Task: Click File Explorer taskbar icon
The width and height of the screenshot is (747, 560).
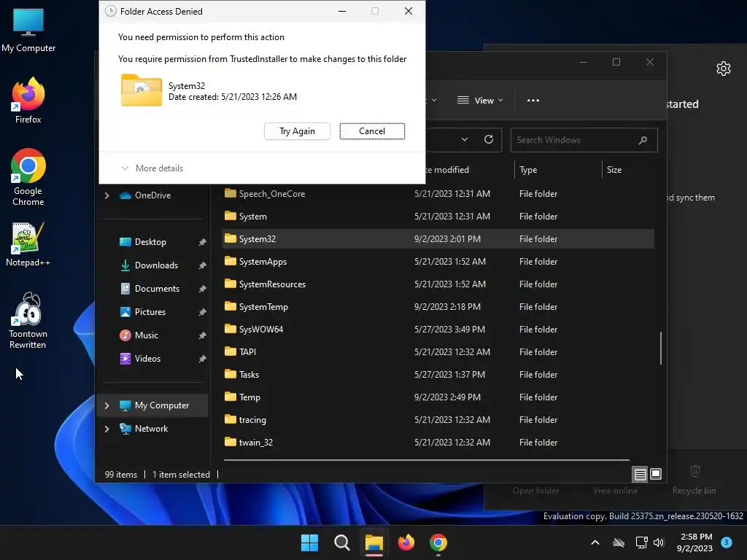Action: pos(374,542)
